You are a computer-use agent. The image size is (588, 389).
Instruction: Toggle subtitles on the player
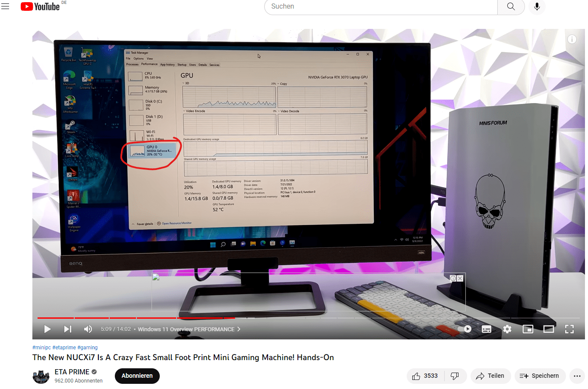click(487, 329)
